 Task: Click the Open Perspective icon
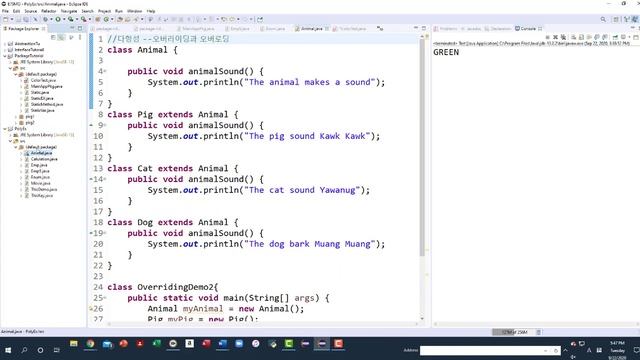click(616, 19)
